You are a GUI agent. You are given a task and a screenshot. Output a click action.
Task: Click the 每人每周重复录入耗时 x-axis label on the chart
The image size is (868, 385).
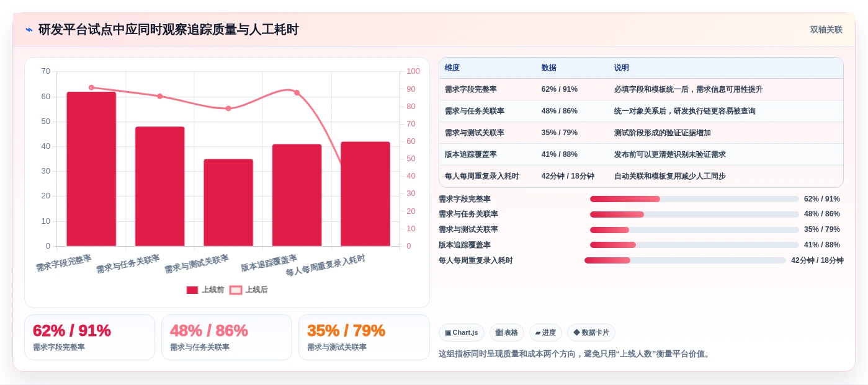pyautogui.click(x=326, y=265)
